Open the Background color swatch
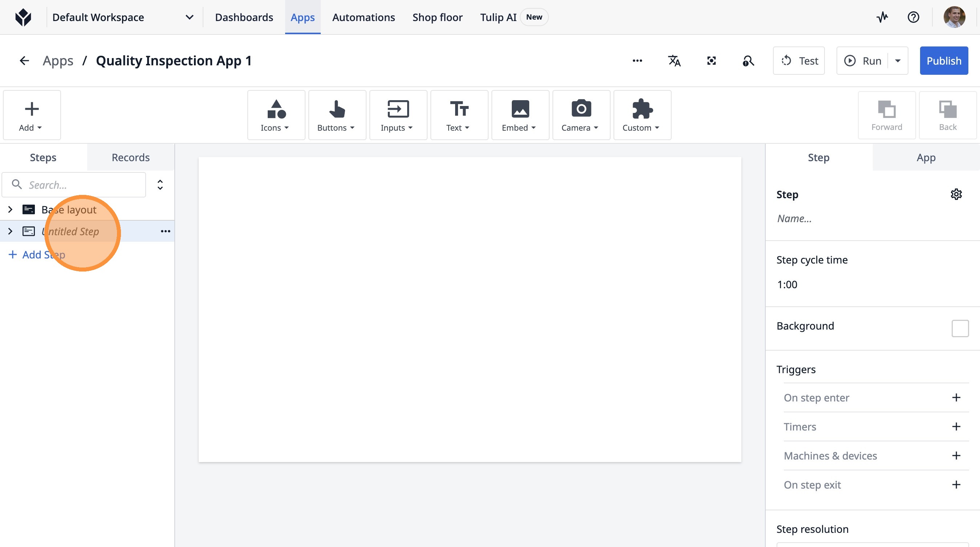The width and height of the screenshot is (980, 547). coord(960,328)
